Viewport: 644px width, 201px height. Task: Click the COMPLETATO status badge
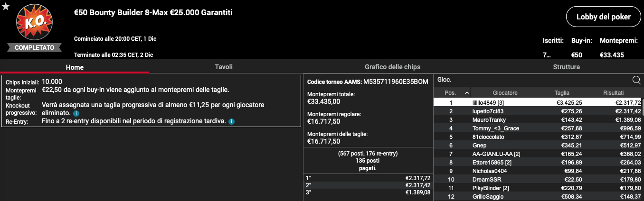[x=34, y=47]
